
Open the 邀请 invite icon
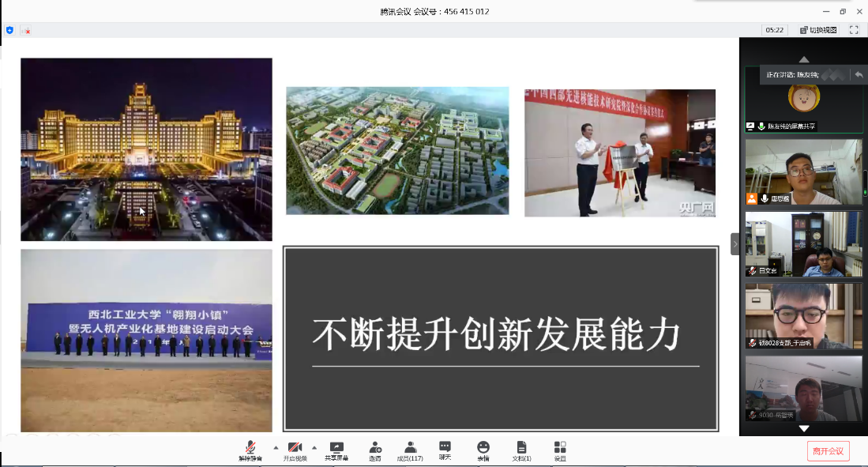(375, 450)
